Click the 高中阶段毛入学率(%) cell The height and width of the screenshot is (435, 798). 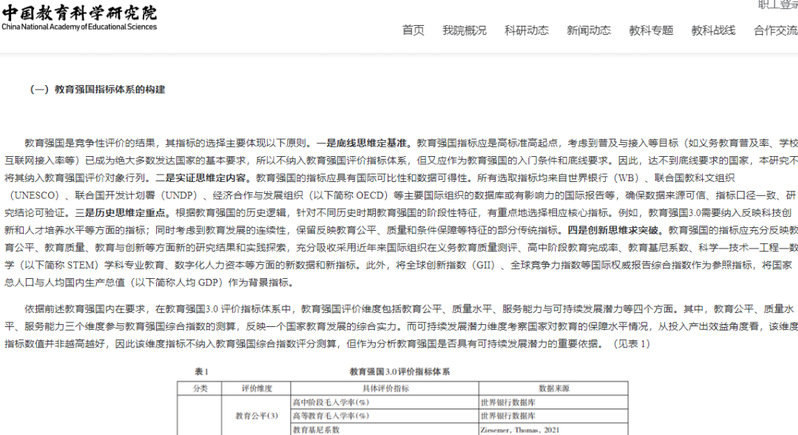click(385, 402)
